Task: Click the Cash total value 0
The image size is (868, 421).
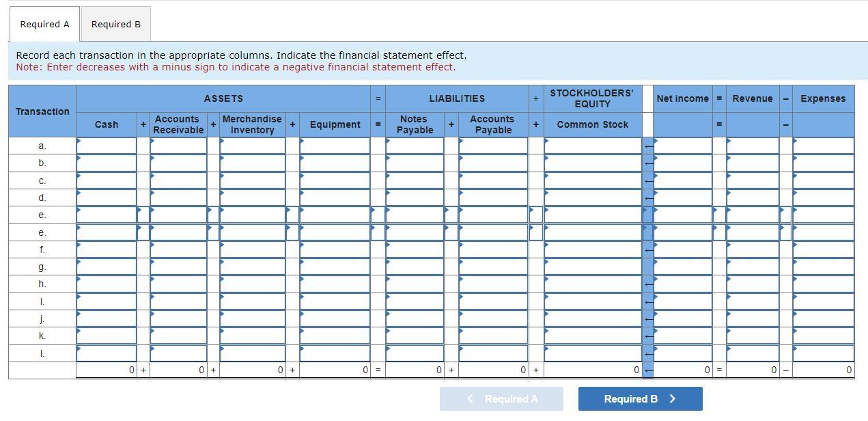Action: pos(132,370)
